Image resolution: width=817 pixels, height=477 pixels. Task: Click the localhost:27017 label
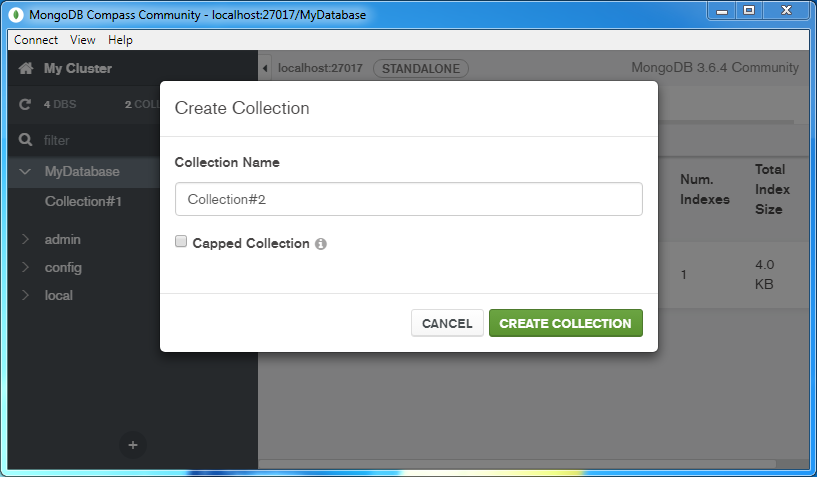tap(320, 68)
